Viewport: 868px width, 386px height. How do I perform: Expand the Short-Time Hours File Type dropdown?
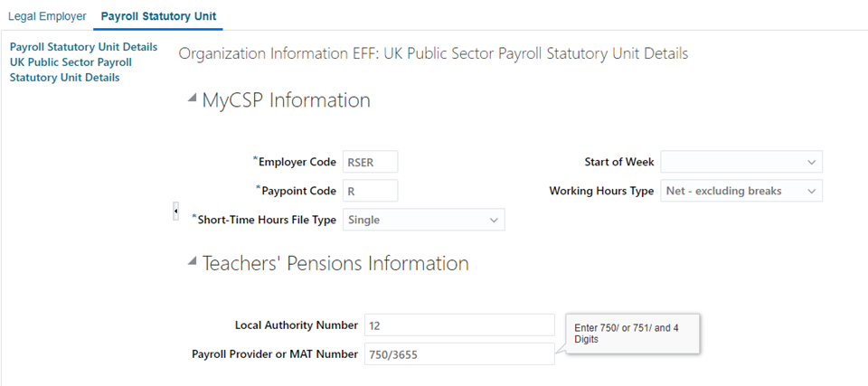[x=423, y=220]
